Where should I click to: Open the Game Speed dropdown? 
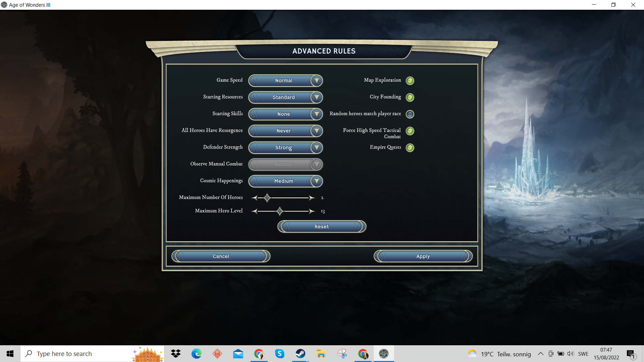click(x=285, y=80)
